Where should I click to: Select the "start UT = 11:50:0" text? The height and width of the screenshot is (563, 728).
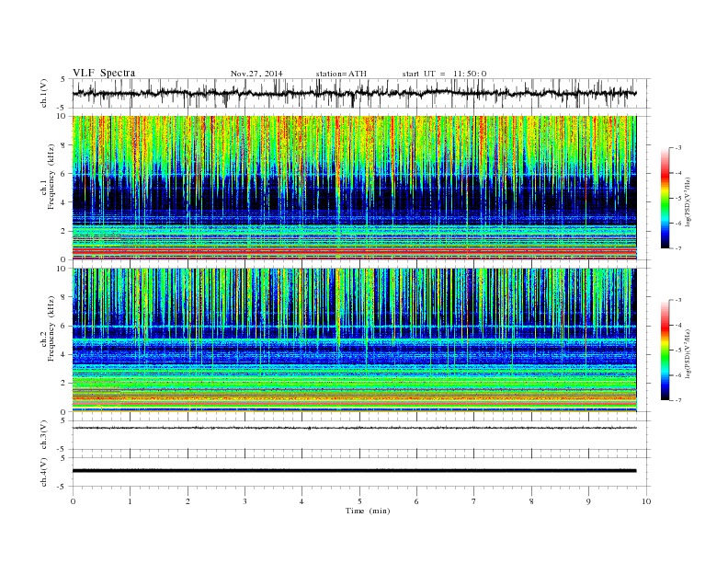[444, 74]
